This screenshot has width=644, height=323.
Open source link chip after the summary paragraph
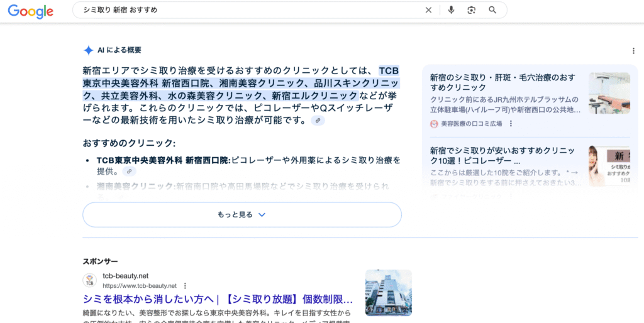[x=318, y=120]
